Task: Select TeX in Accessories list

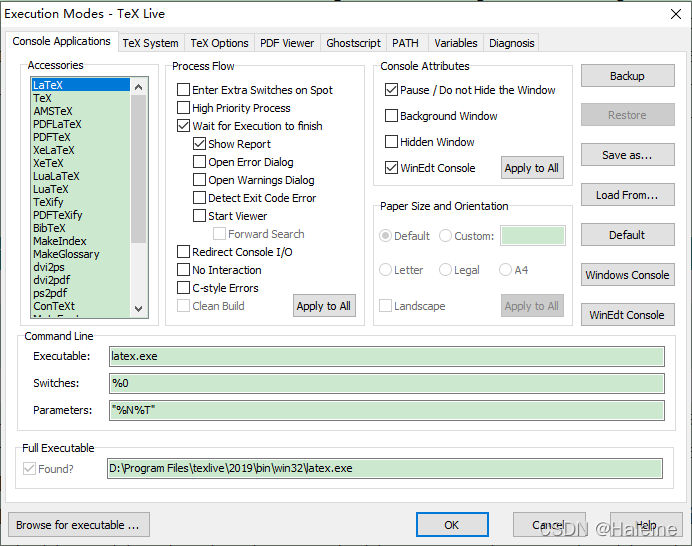Action: click(81, 98)
